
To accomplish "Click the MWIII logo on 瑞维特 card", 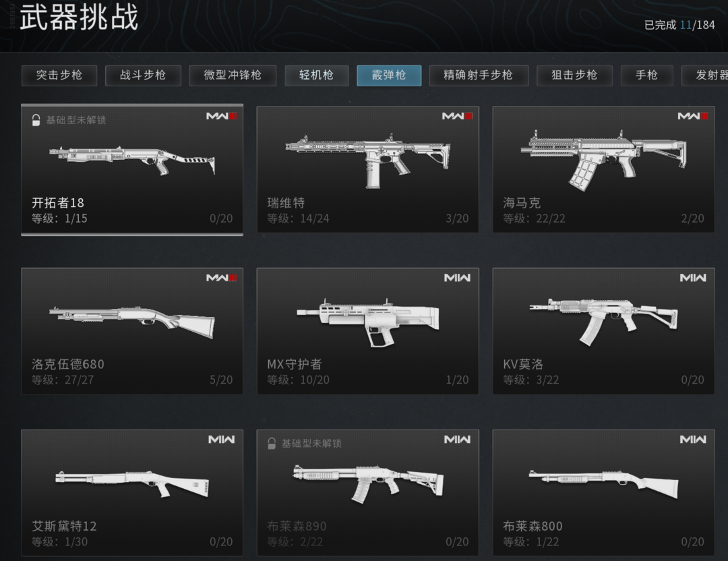I will (x=457, y=116).
